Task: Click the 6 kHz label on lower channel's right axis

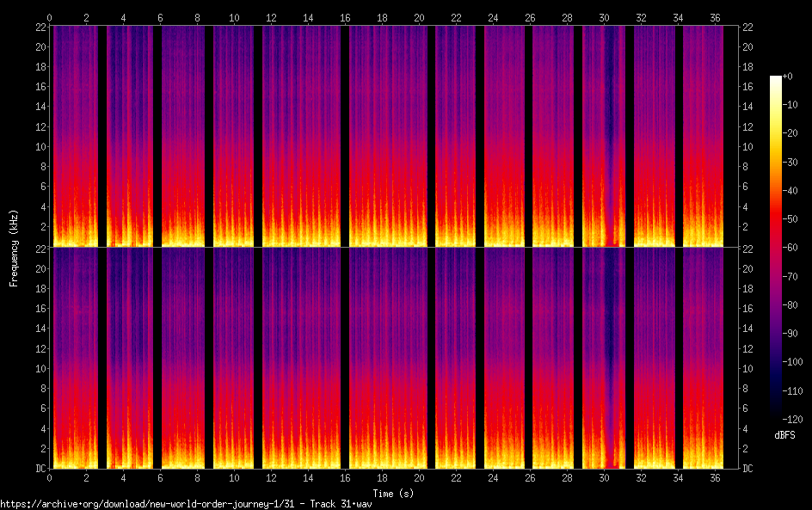Action: (747, 409)
